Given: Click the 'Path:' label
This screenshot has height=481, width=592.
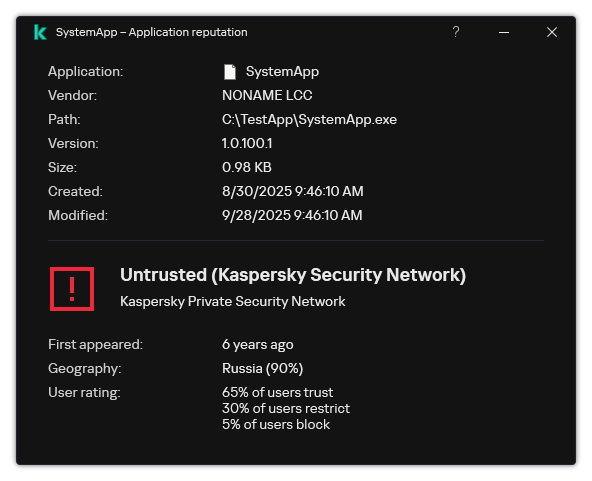Looking at the screenshot, I should [x=64, y=120].
